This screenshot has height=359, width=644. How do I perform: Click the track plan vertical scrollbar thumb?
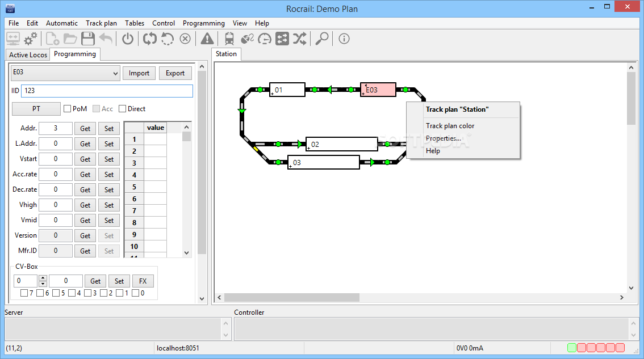pyautogui.click(x=632, y=99)
